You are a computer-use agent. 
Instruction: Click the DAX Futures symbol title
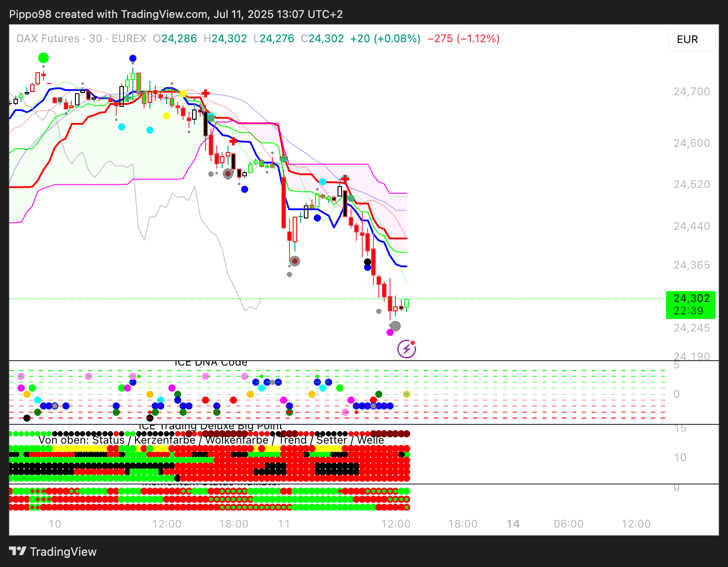pyautogui.click(x=48, y=39)
